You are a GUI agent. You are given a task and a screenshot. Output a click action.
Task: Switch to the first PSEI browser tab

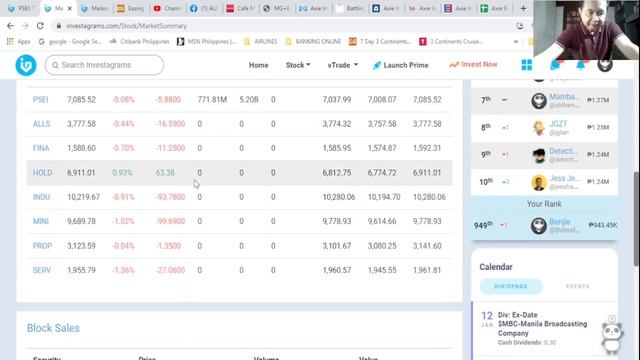[21, 8]
